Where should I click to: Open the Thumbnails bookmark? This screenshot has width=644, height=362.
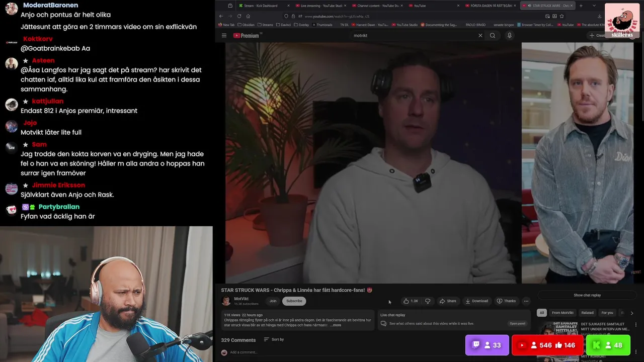pyautogui.click(x=322, y=25)
